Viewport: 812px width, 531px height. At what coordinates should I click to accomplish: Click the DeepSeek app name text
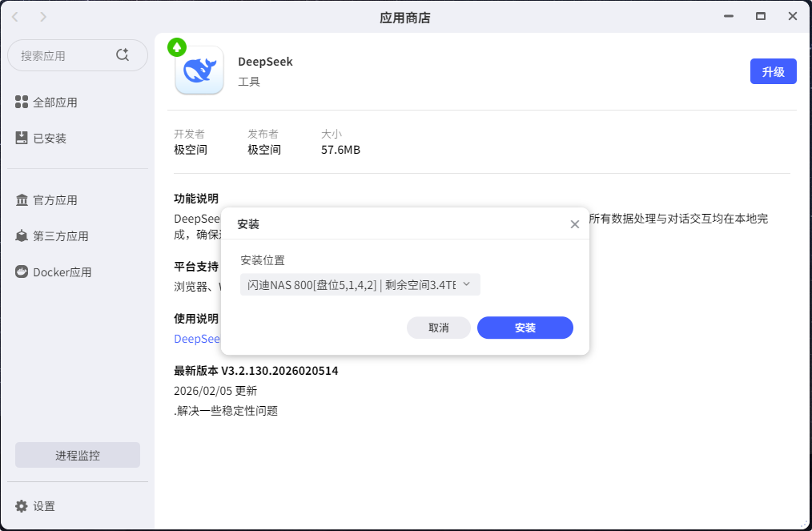click(265, 62)
